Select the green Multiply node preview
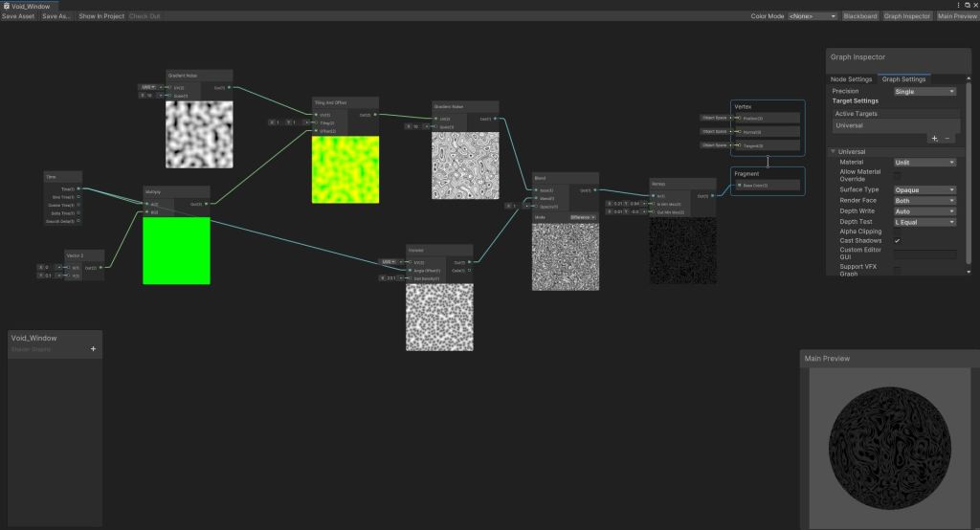This screenshot has width=980, height=530. tap(176, 251)
